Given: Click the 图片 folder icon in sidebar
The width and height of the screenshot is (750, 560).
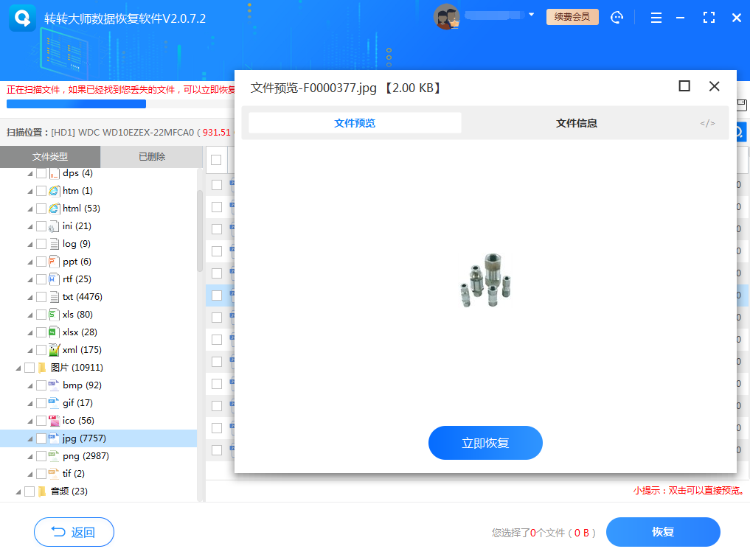Looking at the screenshot, I should tap(42, 367).
